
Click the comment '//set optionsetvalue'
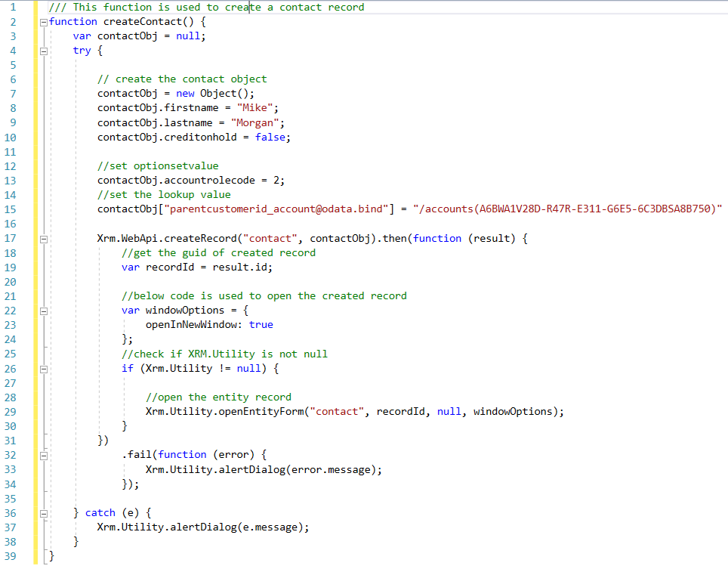[x=158, y=166]
